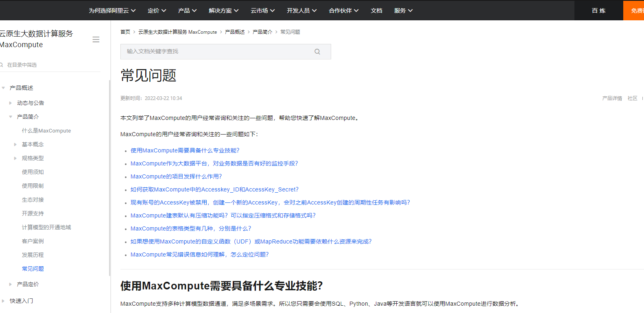Open the 定价 dropdown in top navigation

coord(157,11)
